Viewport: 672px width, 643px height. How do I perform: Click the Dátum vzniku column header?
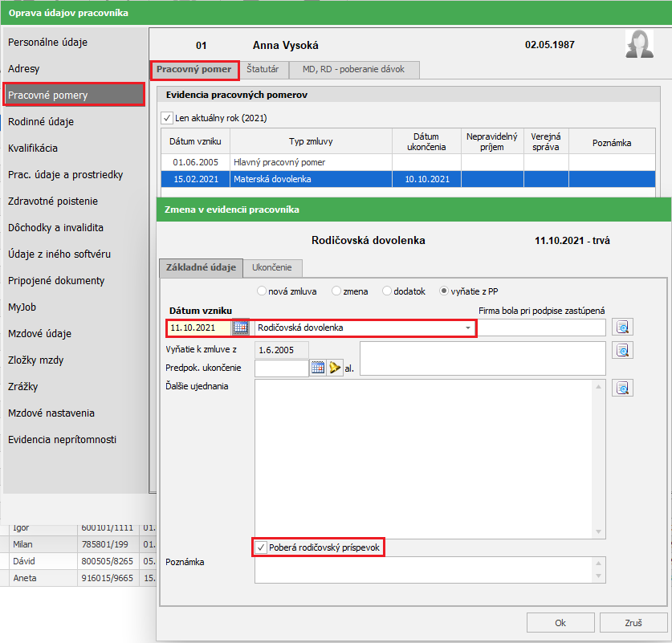pyautogui.click(x=195, y=141)
